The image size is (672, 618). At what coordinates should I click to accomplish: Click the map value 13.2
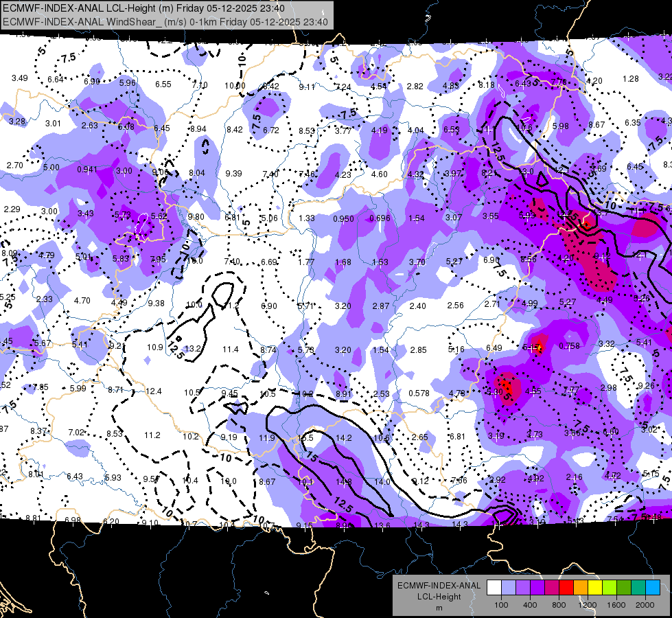coord(192,348)
